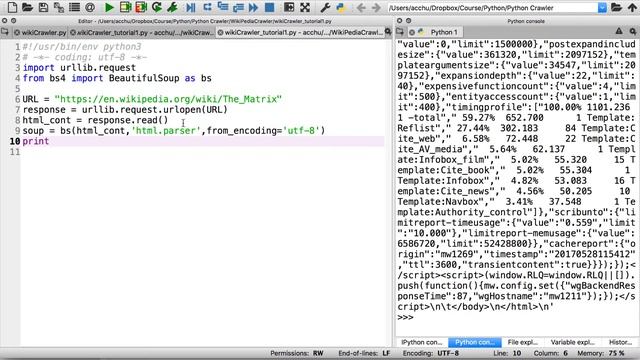This screenshot has width=640, height=360.
Task: Click the End-of-lines LF status entry
Action: (x=364, y=353)
